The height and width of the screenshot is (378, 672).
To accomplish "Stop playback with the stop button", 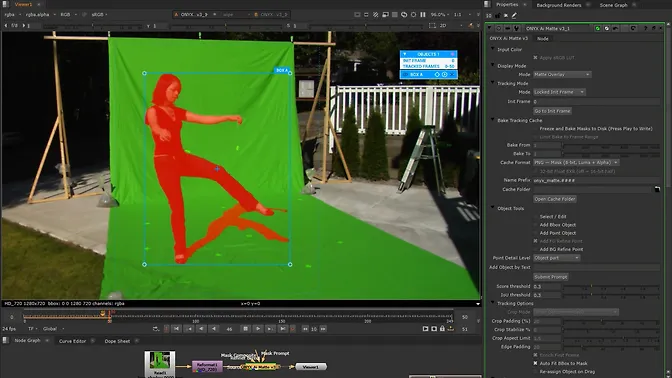I will pos(245,329).
